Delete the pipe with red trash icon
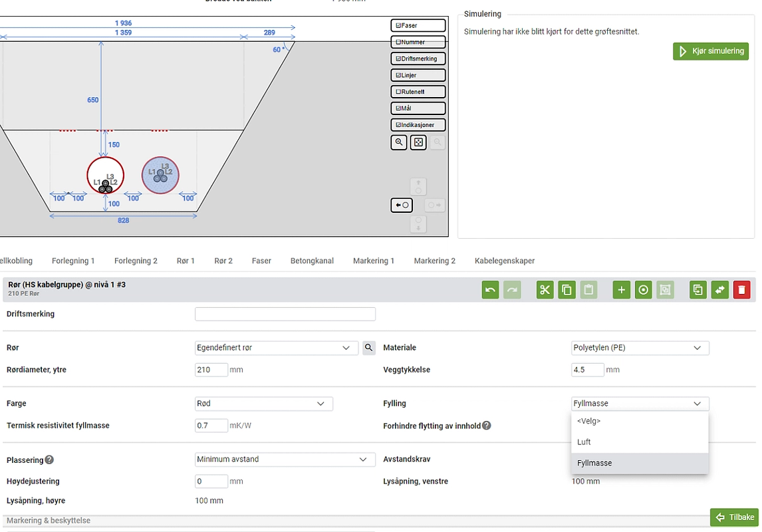Image resolution: width=762 pixels, height=532 pixels. coord(741,290)
